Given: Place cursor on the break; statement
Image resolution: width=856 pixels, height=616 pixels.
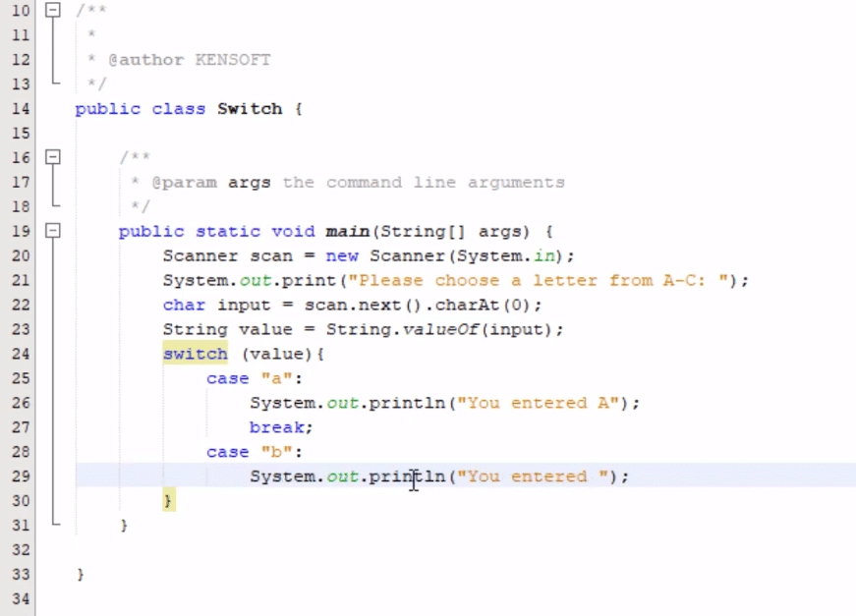Looking at the screenshot, I should [x=280, y=427].
